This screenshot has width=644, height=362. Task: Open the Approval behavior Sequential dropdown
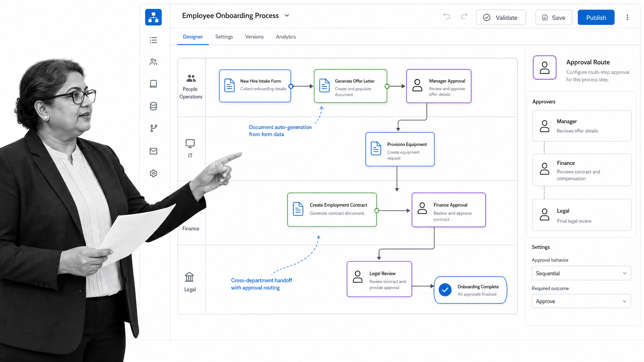pos(581,273)
